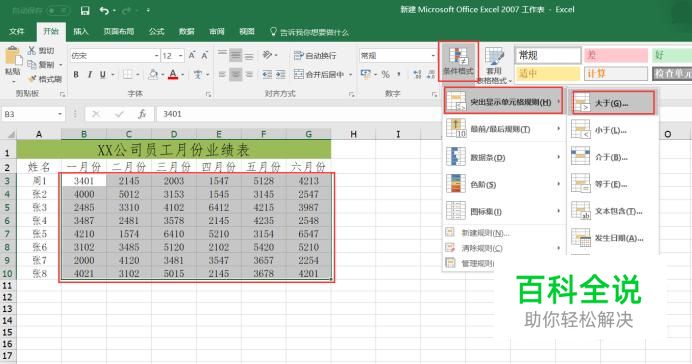Switch to the Insert ribbon tab
Viewport: 692px width, 364px height.
pos(81,32)
